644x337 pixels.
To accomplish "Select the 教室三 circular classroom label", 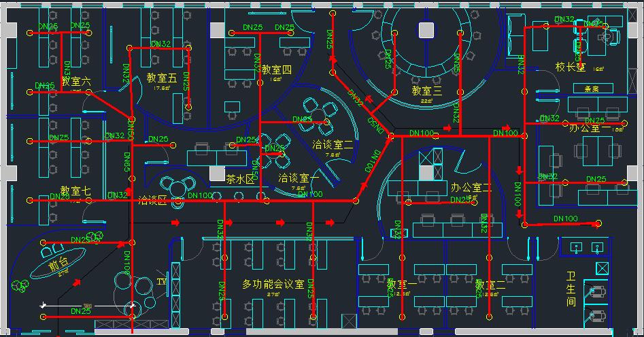I will coord(426,90).
